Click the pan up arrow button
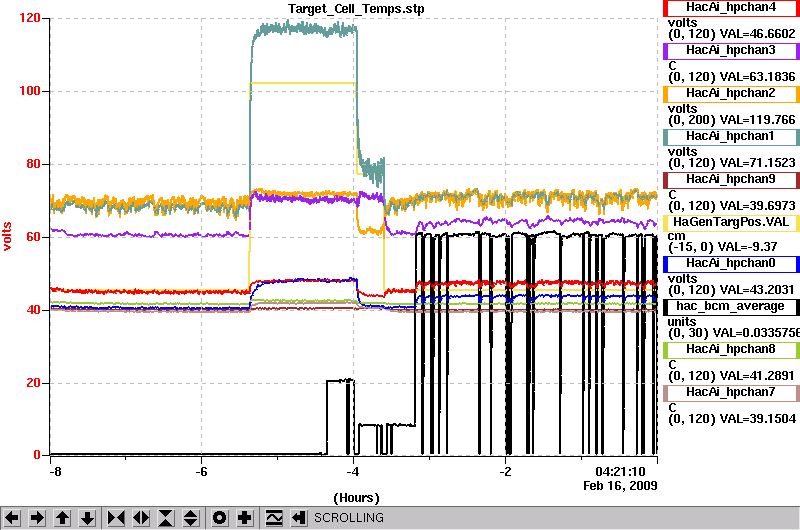 point(62,518)
